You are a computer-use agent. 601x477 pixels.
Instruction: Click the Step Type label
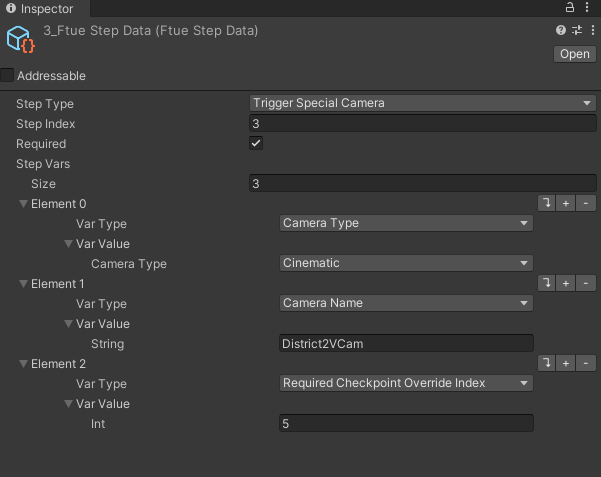(45, 104)
